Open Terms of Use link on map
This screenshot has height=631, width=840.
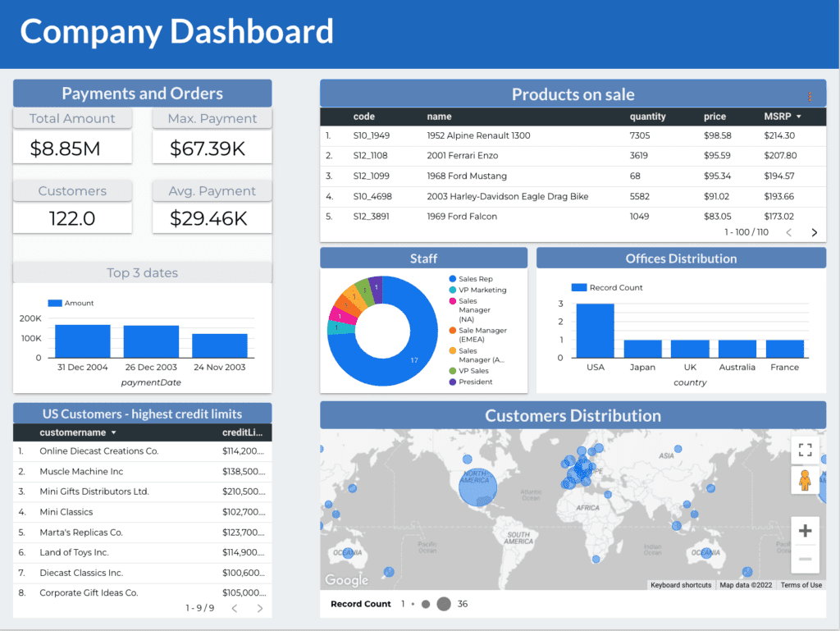801,585
